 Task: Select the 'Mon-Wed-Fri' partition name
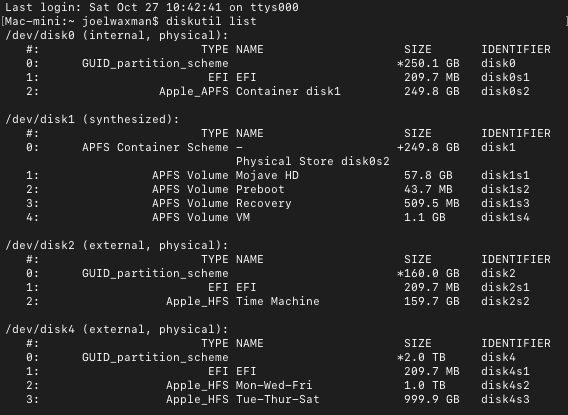coord(274,385)
